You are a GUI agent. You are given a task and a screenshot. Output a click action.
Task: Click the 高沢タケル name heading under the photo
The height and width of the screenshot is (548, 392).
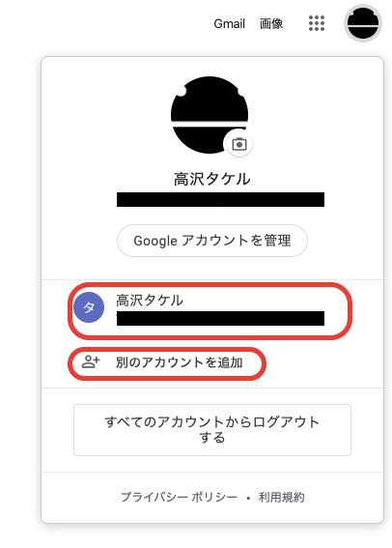coord(212,179)
